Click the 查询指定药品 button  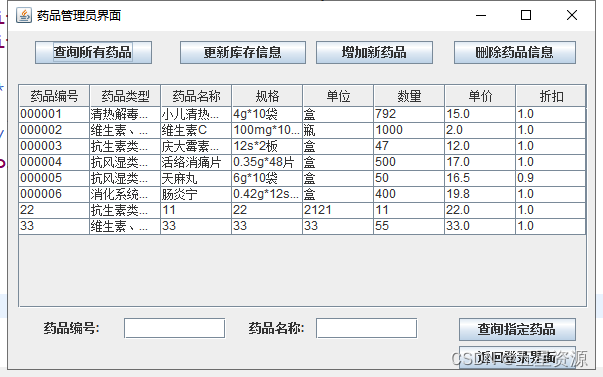517,329
